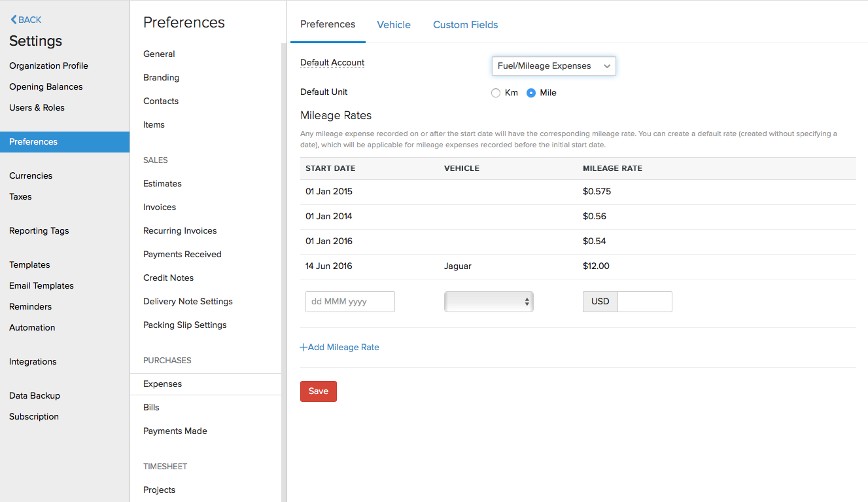Click the Start Date input field

pyautogui.click(x=350, y=302)
